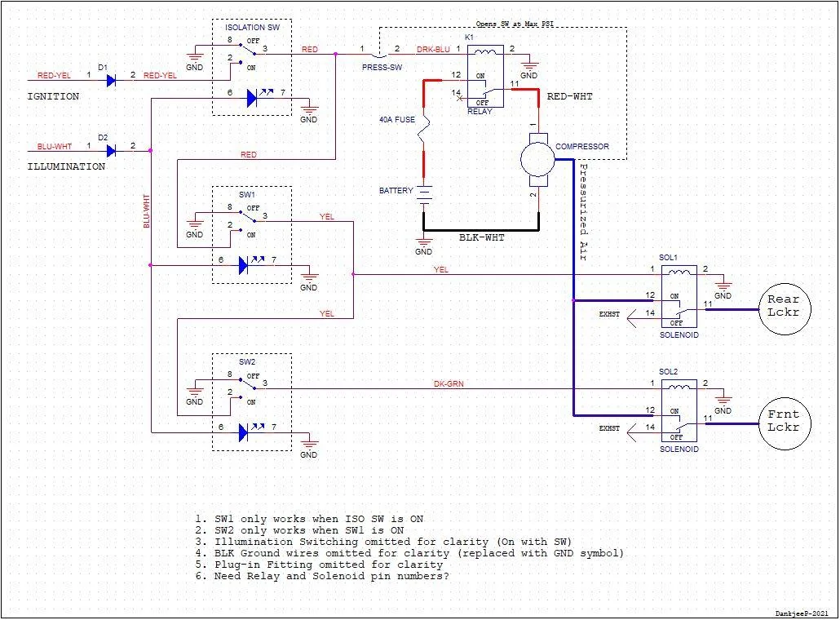The height and width of the screenshot is (620, 840).
Task: Click ground symbol right of K1 coil
Action: tap(529, 65)
